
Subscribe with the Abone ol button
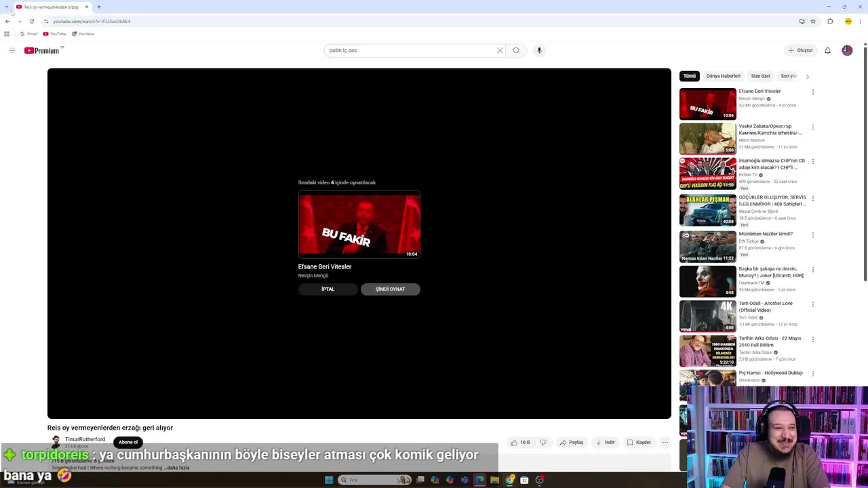pos(128,442)
